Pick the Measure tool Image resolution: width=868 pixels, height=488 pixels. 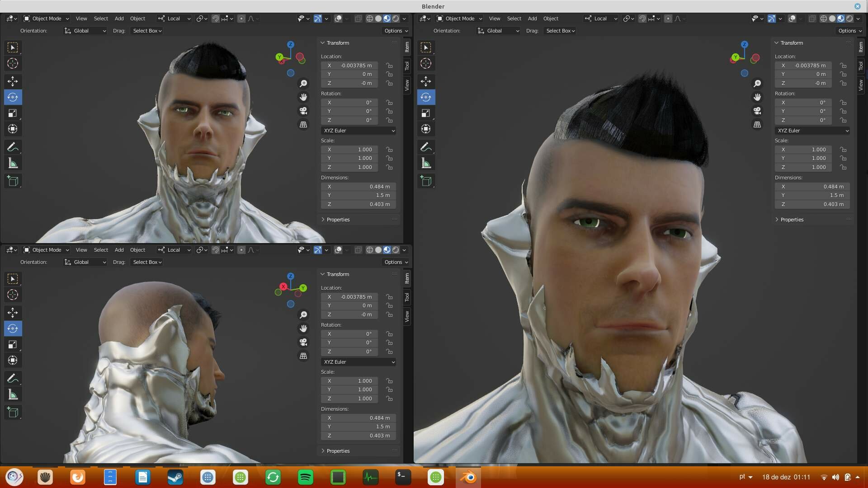coord(13,163)
